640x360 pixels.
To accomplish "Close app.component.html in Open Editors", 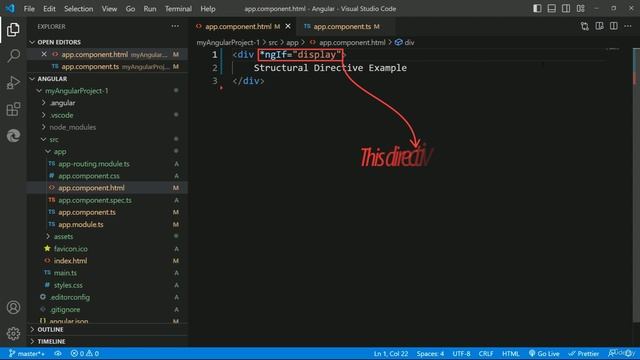I will click(x=44, y=54).
